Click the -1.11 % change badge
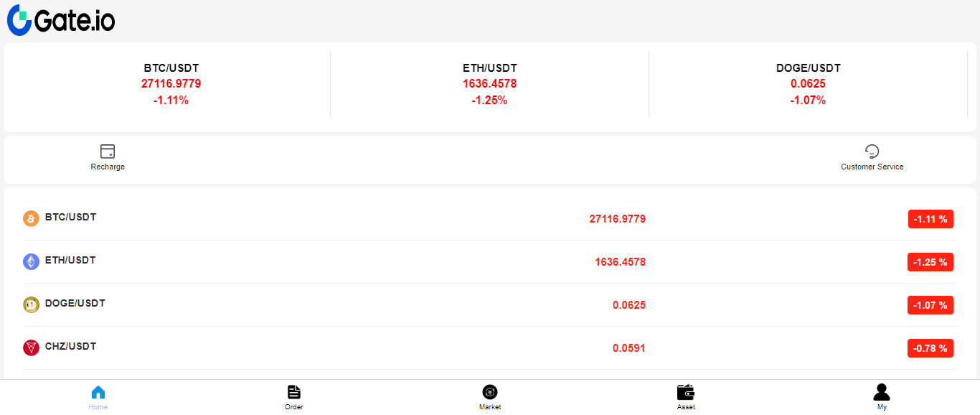 [930, 219]
